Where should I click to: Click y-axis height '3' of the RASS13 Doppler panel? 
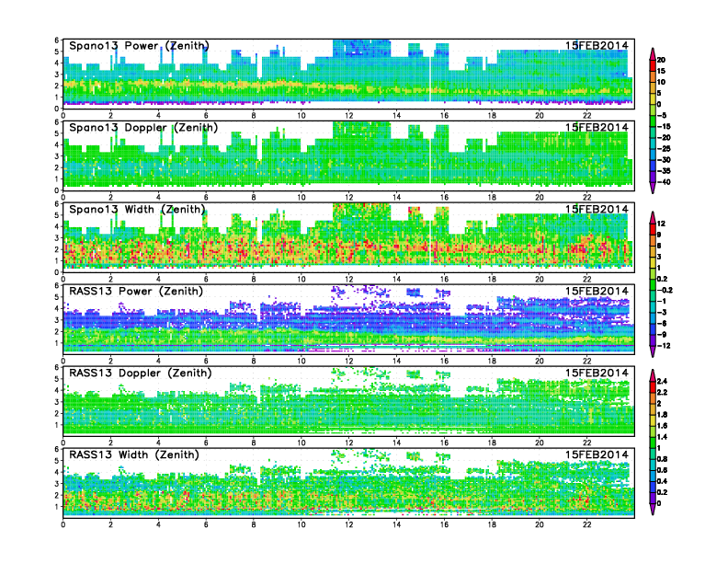57,402
